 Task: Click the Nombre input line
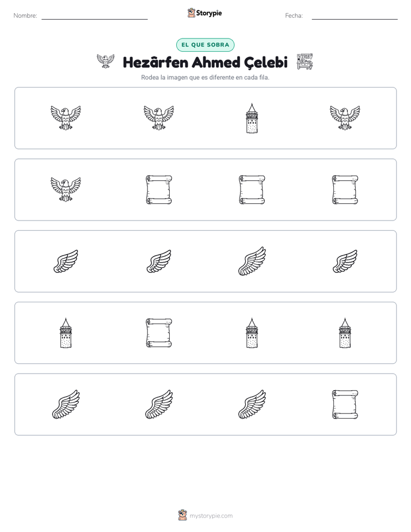94,18
